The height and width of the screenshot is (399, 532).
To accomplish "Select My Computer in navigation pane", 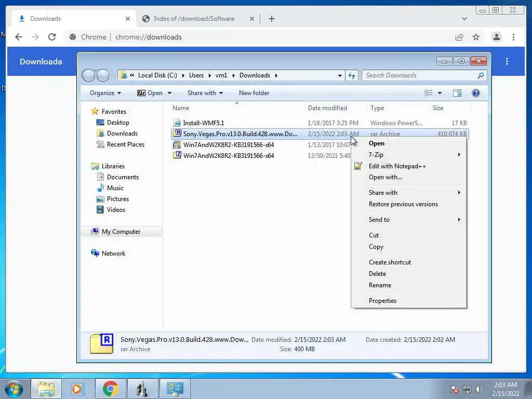I will point(121,232).
